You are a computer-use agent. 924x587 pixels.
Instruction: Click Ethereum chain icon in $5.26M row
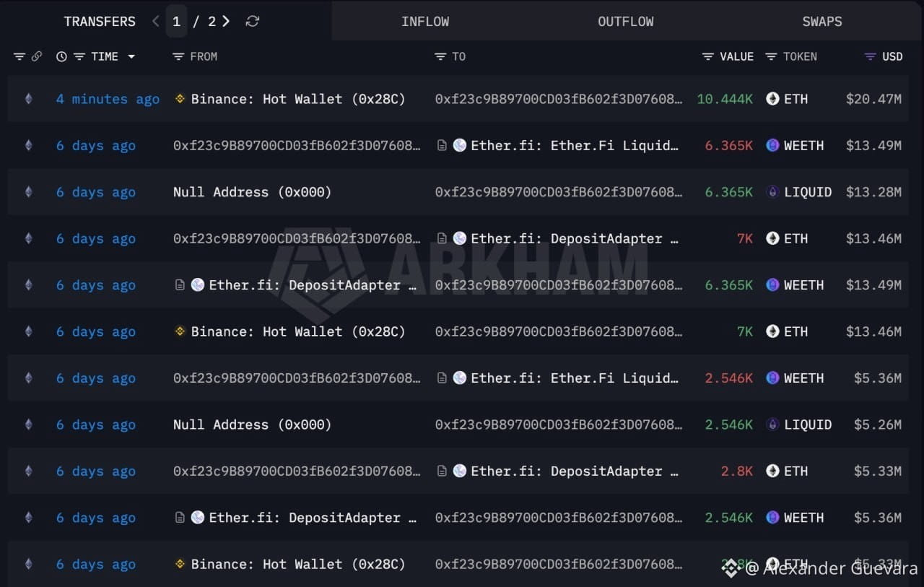point(28,425)
